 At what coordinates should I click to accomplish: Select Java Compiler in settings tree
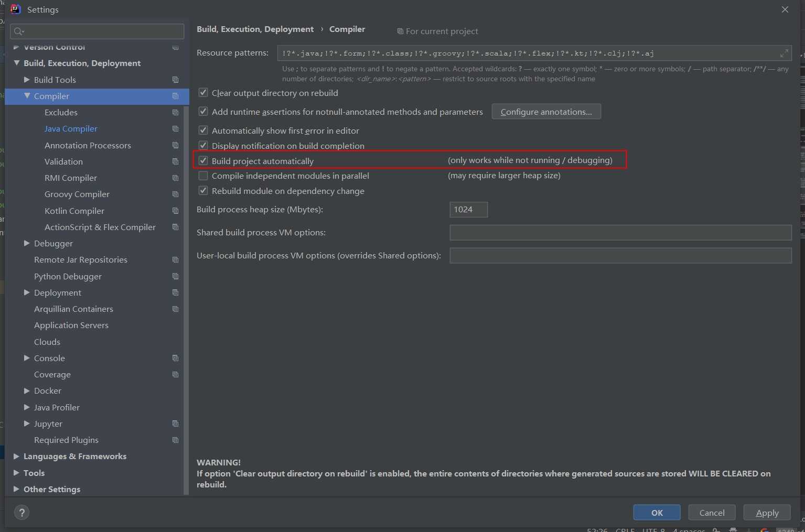coord(71,128)
